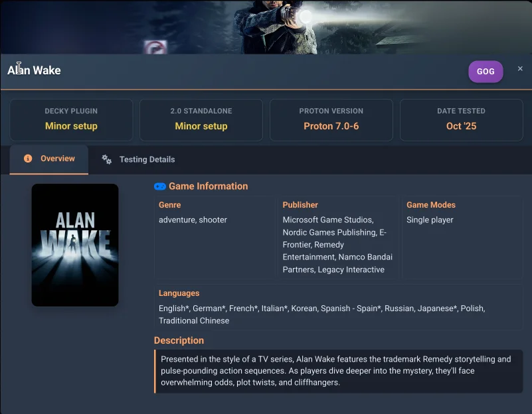Click the GOG store badge
The height and width of the screenshot is (414, 532).
pyautogui.click(x=486, y=71)
